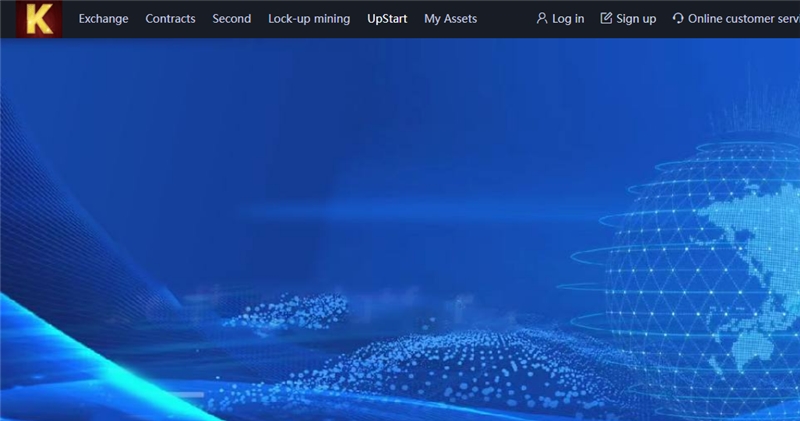Image resolution: width=800 pixels, height=421 pixels.
Task: Click the headset customer service icon
Action: click(678, 19)
